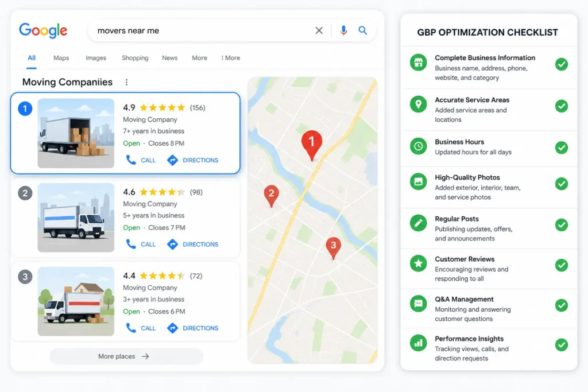Click the 'Closes 7 PM' hours text
The width and height of the screenshot is (588, 392).
[x=167, y=227]
